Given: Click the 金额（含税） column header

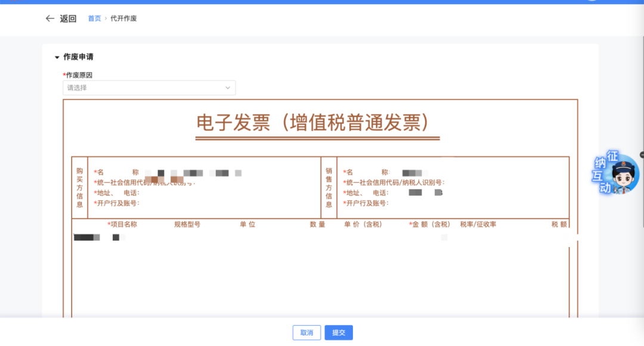Looking at the screenshot, I should (429, 225).
